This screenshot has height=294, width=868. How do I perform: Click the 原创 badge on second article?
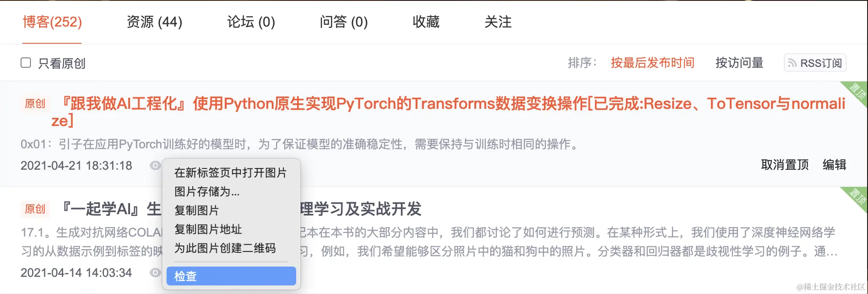(35, 209)
